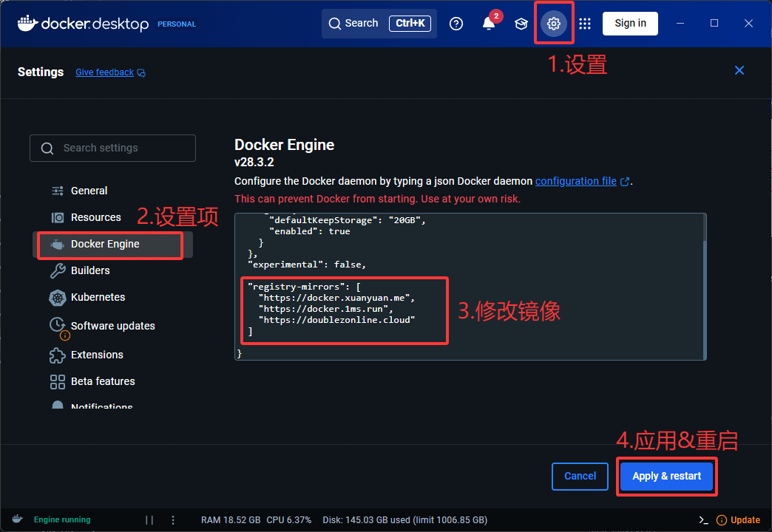This screenshot has width=772, height=532.
Task: Maximize the Docker Desktop window
Action: (714, 23)
